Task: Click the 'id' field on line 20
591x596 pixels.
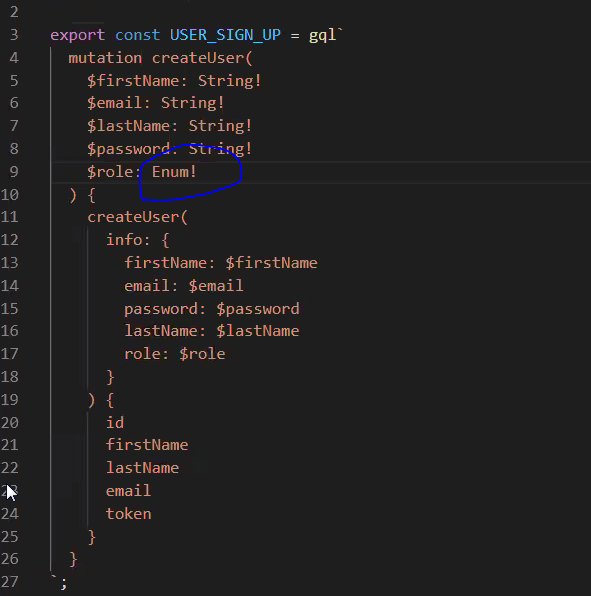Action: 115,423
